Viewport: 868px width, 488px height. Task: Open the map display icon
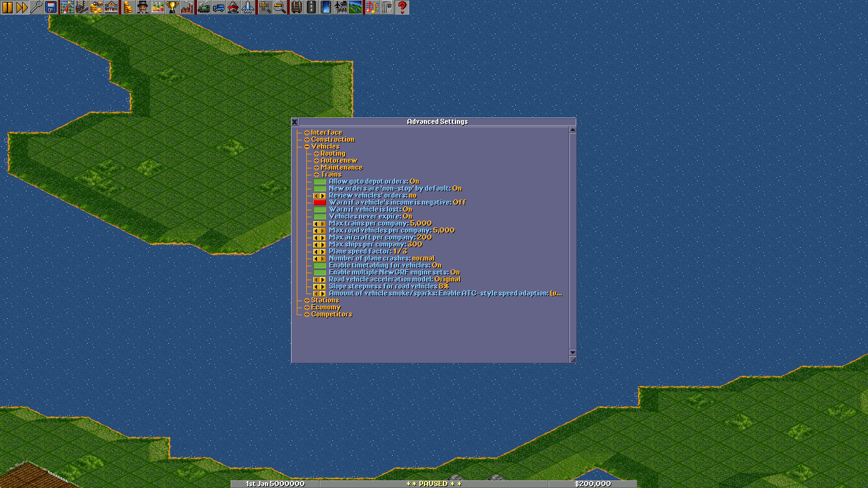pyautogui.click(x=67, y=8)
